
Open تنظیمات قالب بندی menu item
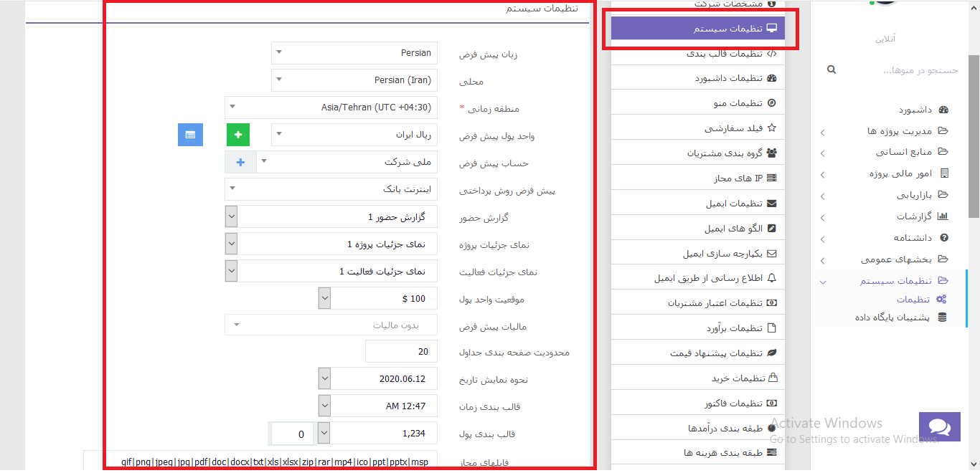click(x=698, y=53)
